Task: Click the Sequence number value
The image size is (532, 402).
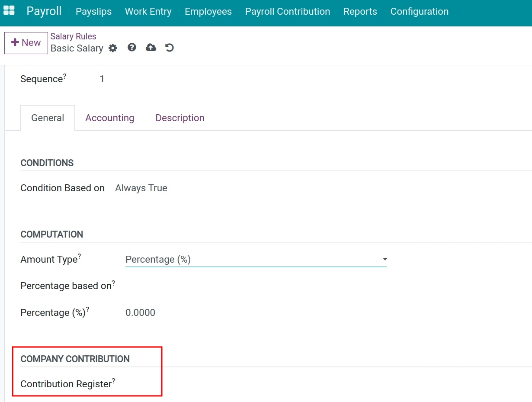Action: coord(102,79)
